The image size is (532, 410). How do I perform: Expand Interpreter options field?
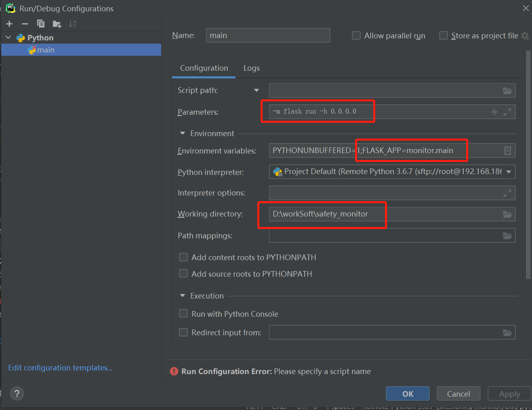click(x=507, y=193)
